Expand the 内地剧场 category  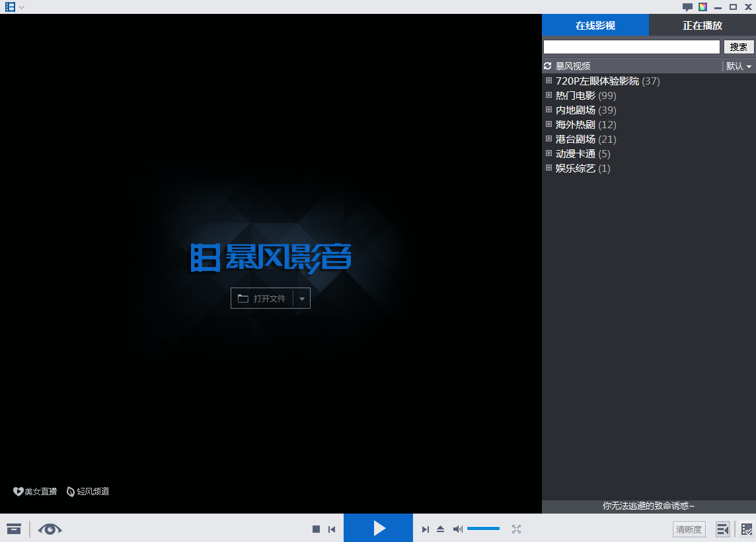click(548, 110)
